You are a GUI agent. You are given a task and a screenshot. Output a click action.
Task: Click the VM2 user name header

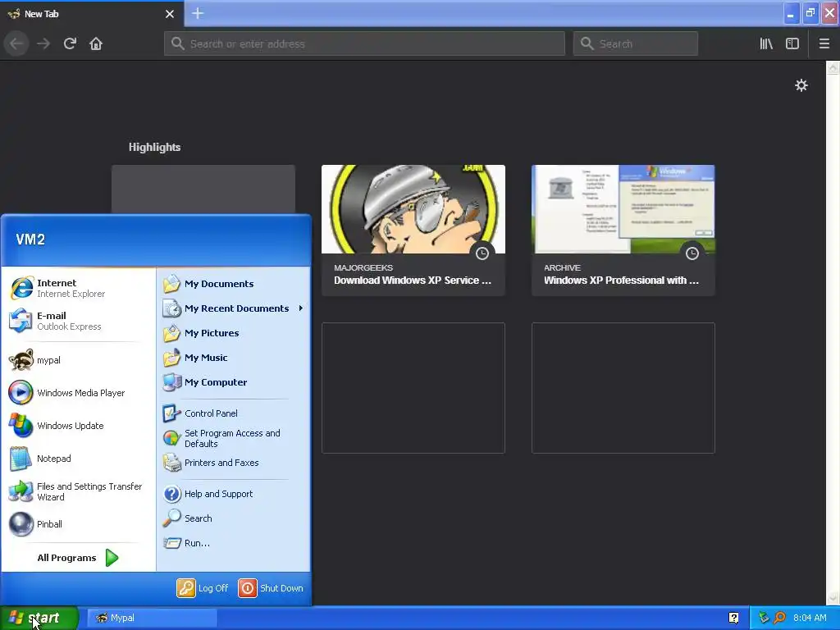30,240
